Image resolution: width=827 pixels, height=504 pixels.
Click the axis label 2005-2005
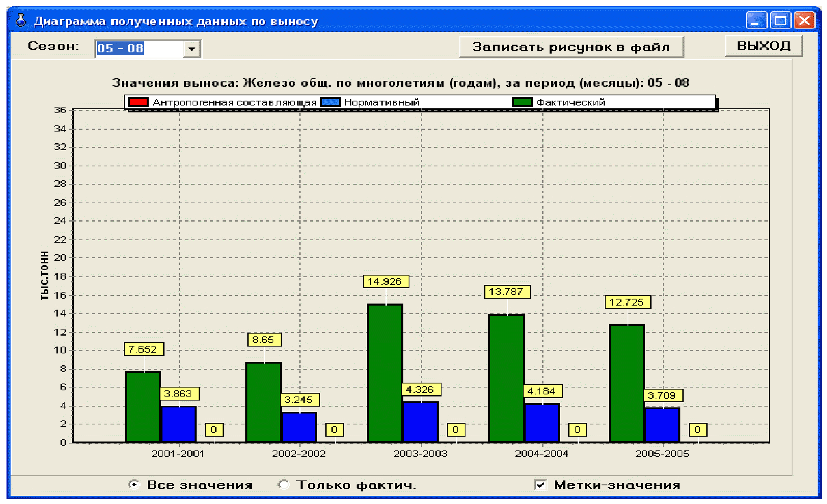tap(662, 454)
